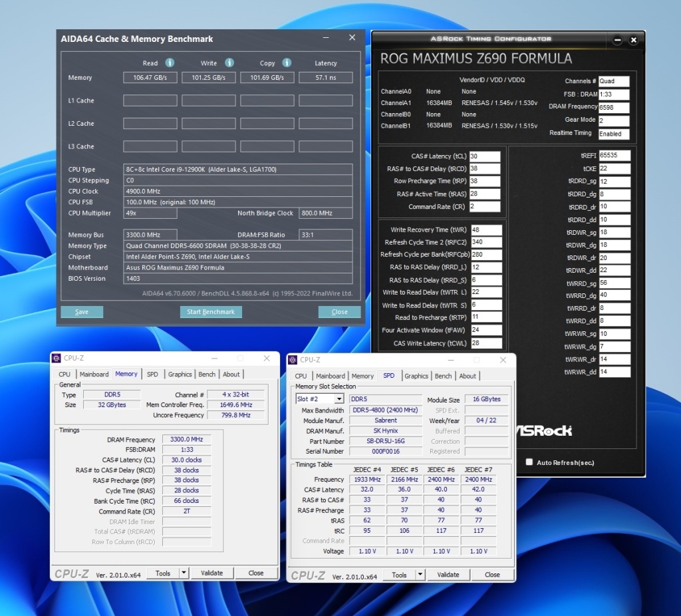Screen dimensions: 681x616
Task: Click the Close button in AIDA64
Action: coord(339,312)
